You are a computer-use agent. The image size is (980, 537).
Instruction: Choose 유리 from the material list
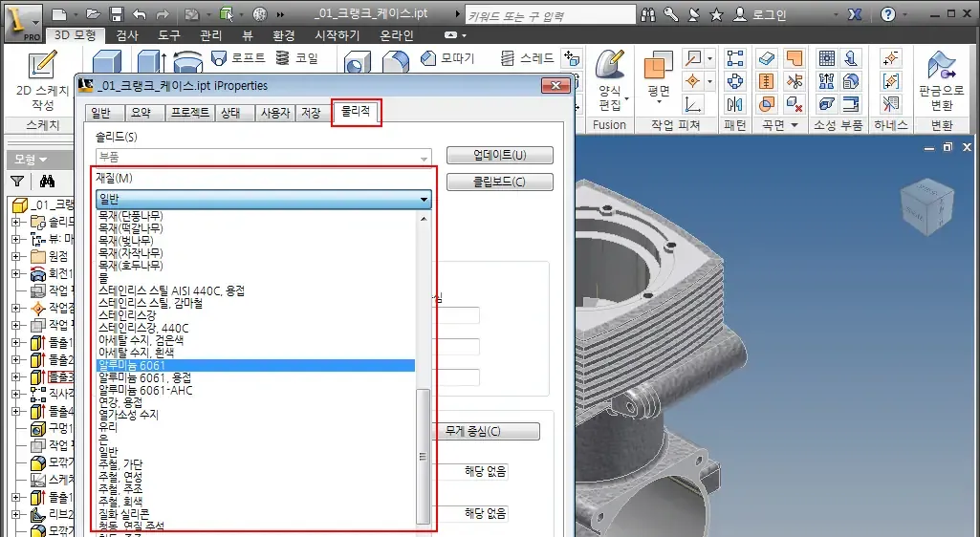pos(255,427)
